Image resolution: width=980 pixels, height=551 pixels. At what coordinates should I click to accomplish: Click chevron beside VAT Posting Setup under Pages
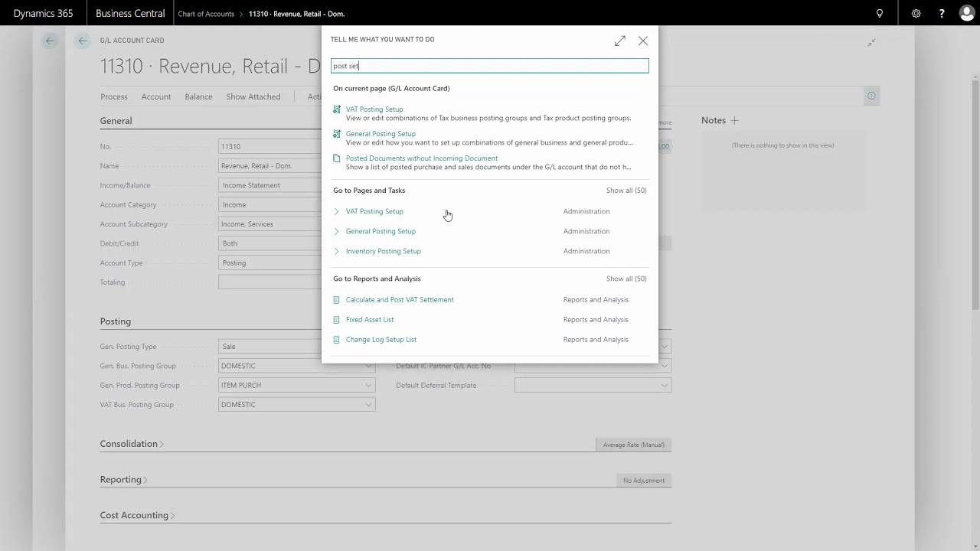pyautogui.click(x=337, y=211)
